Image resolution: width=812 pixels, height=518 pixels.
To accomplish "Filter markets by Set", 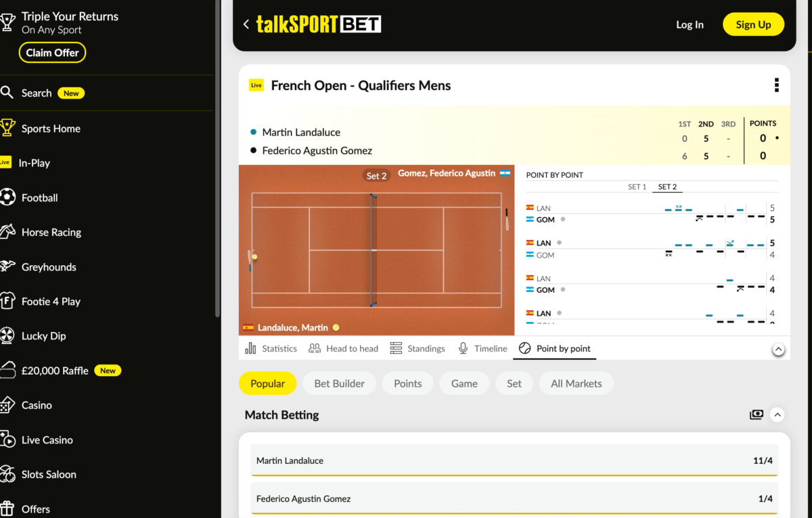I will [x=514, y=383].
